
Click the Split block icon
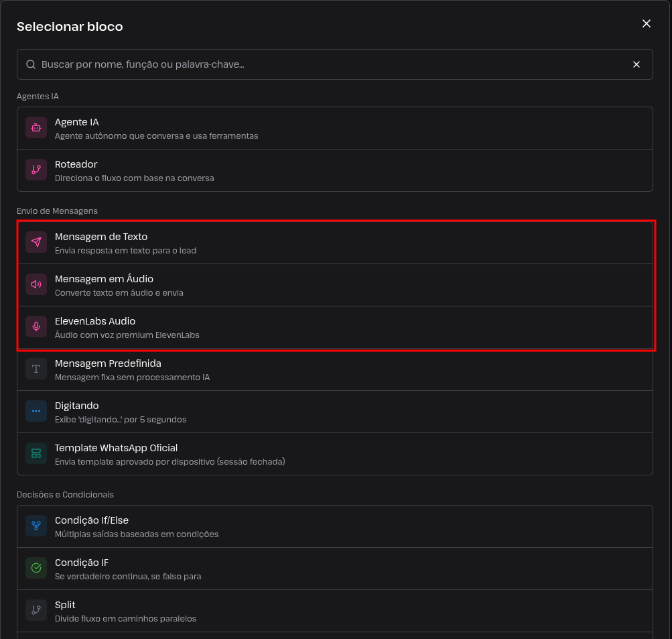click(x=36, y=610)
